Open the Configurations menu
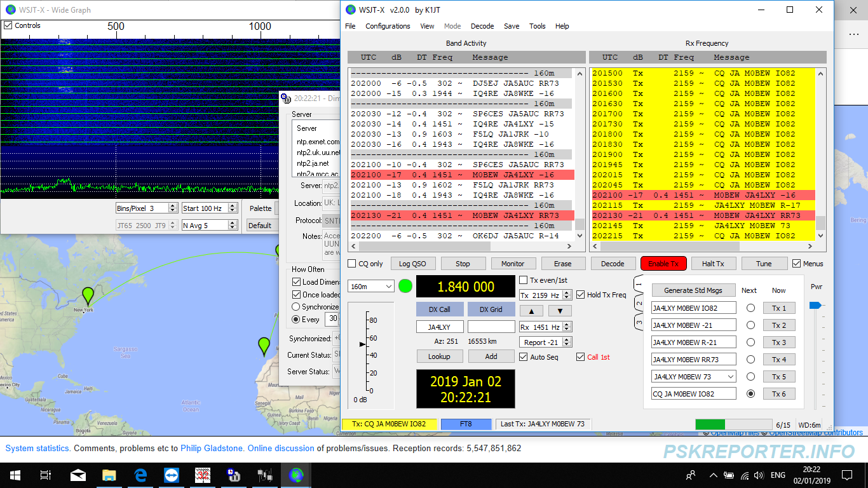The image size is (868, 488). (x=388, y=26)
